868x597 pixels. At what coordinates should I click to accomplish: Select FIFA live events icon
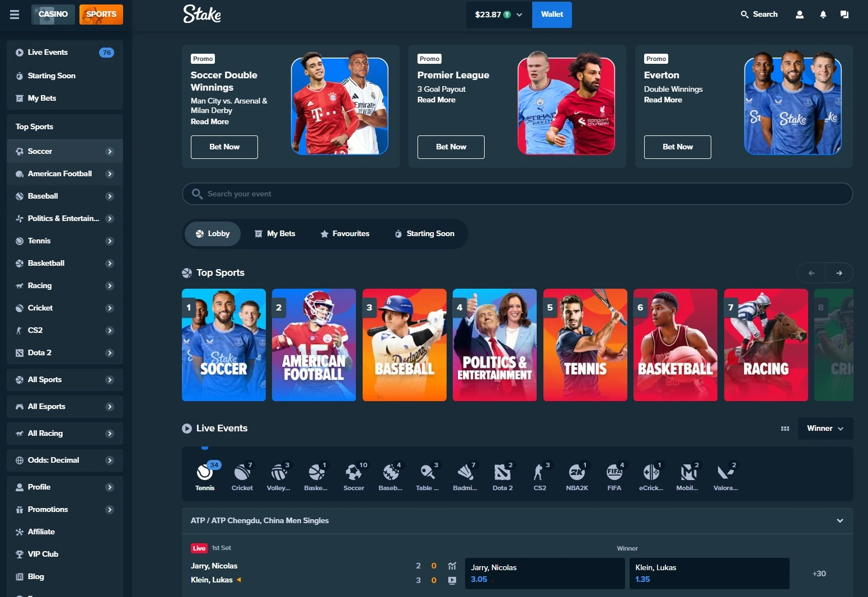tap(614, 476)
